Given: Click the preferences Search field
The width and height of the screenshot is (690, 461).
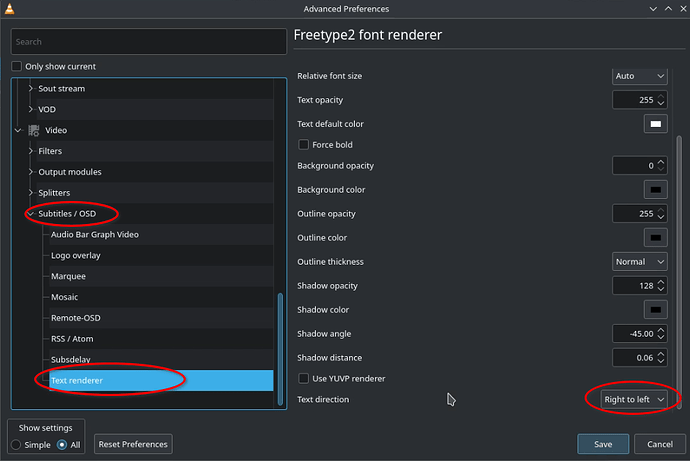Looking at the screenshot, I should tap(149, 42).
